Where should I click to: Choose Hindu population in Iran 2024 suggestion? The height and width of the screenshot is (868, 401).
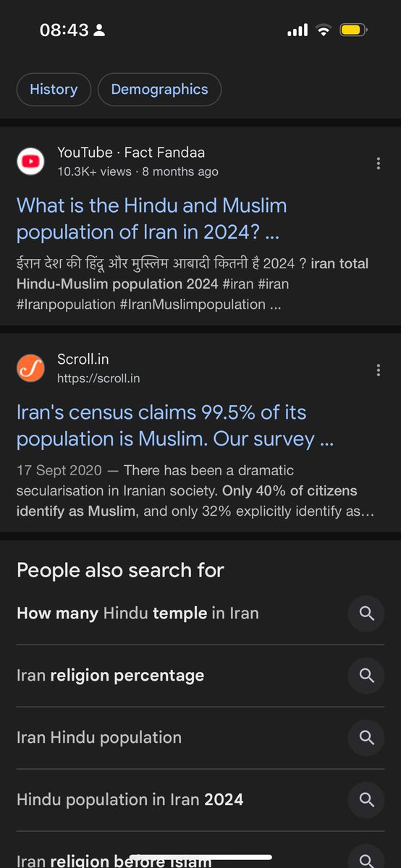pyautogui.click(x=130, y=799)
